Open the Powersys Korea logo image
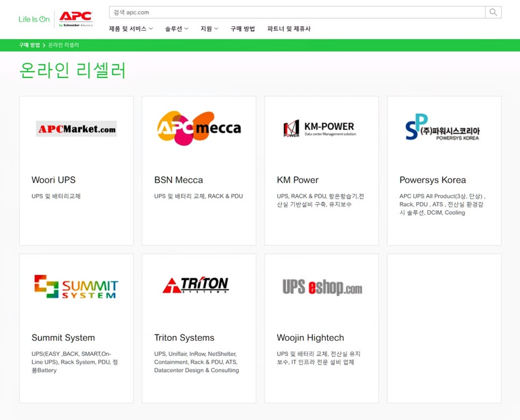520x420 pixels. 442,127
